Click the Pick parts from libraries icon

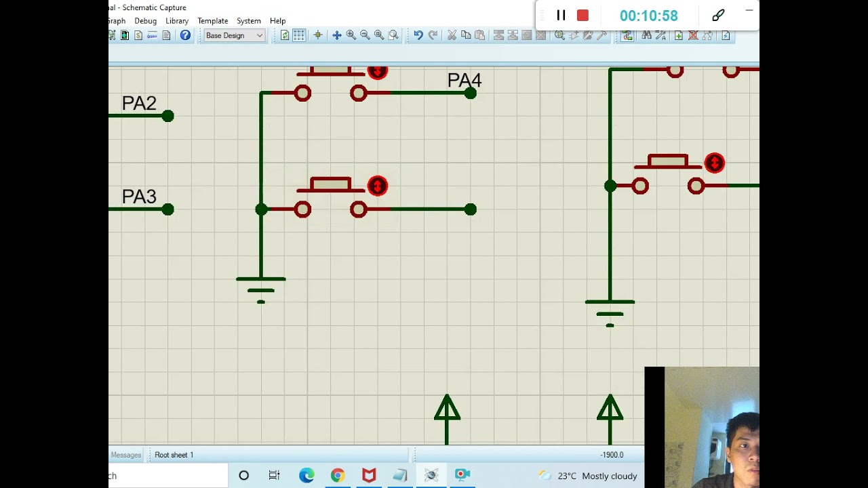click(559, 35)
